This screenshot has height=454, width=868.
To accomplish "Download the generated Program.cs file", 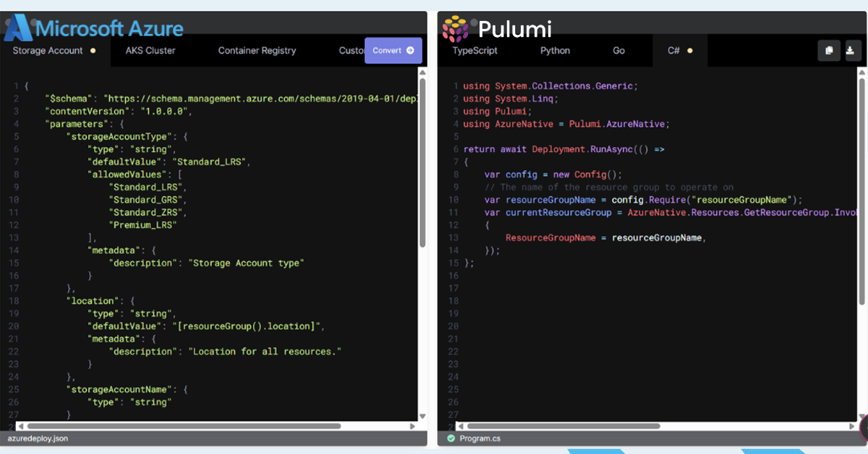I will click(852, 51).
